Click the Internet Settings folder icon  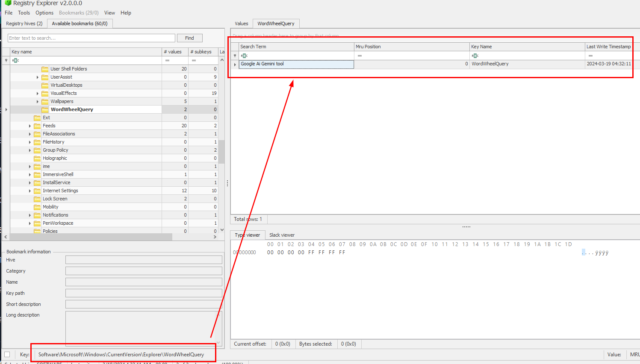[x=37, y=191]
